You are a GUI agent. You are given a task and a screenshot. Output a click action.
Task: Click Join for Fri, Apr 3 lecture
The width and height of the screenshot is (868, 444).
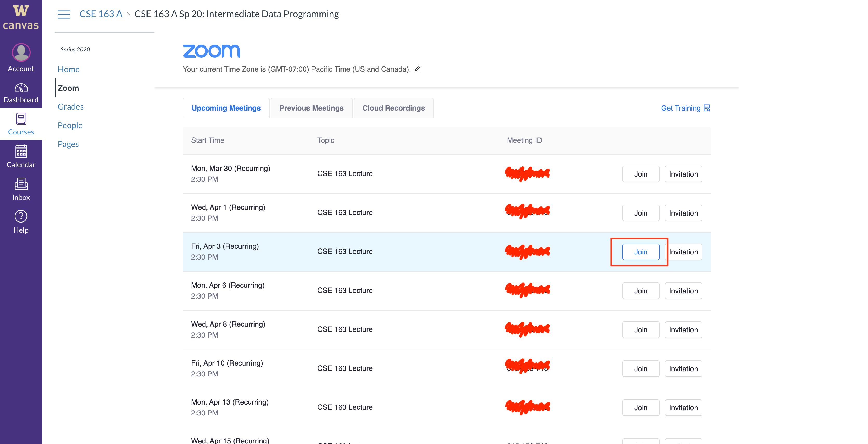pyautogui.click(x=641, y=251)
